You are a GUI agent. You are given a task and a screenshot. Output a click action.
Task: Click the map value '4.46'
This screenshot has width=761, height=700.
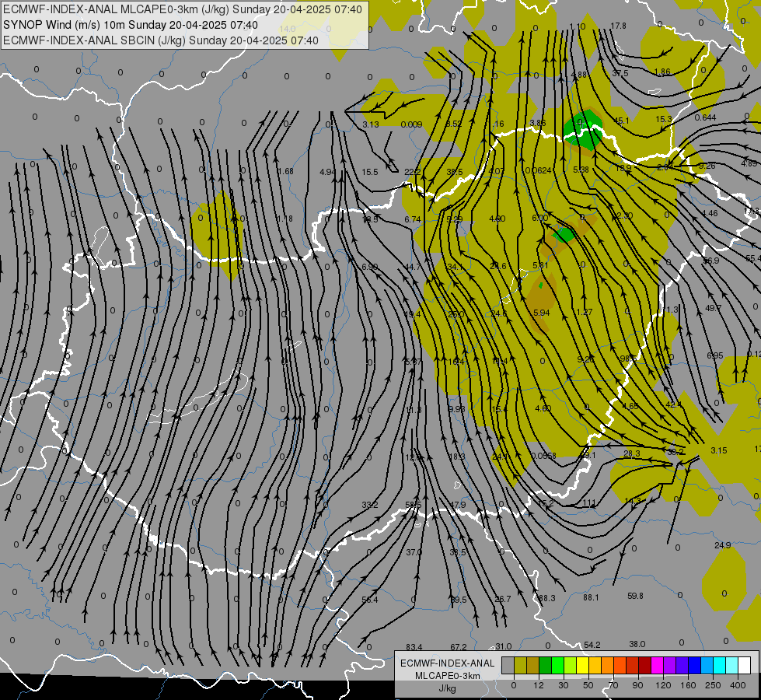pos(710,213)
